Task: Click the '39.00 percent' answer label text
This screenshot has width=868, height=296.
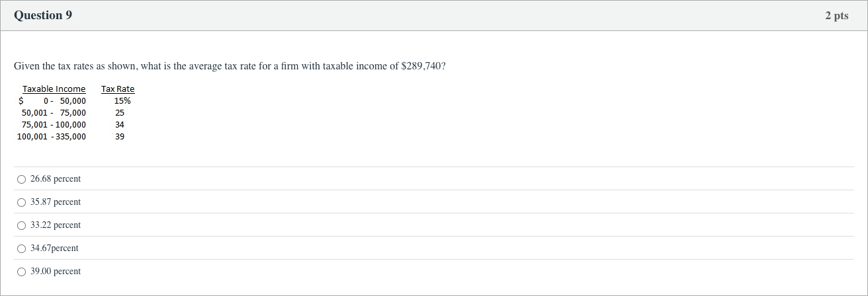Action: click(x=56, y=272)
